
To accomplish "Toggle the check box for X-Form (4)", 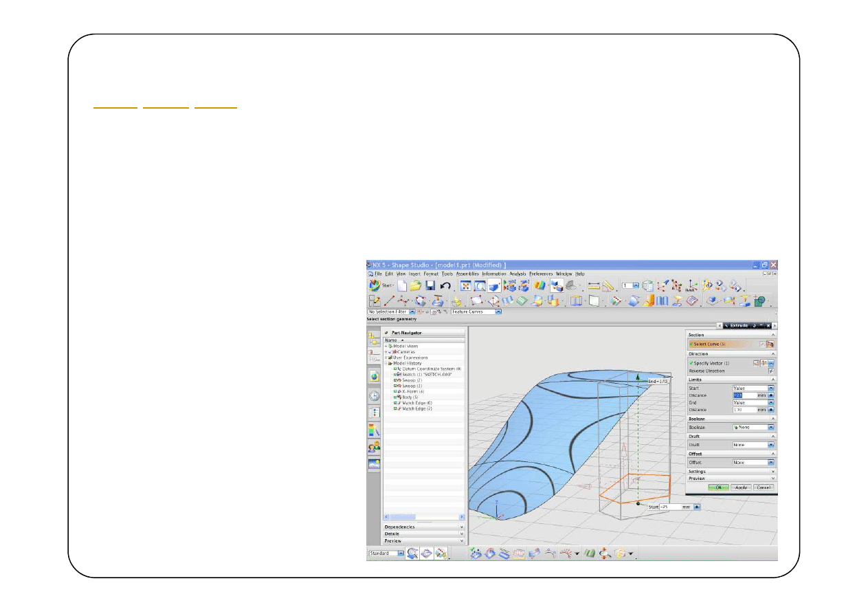I will click(397, 392).
